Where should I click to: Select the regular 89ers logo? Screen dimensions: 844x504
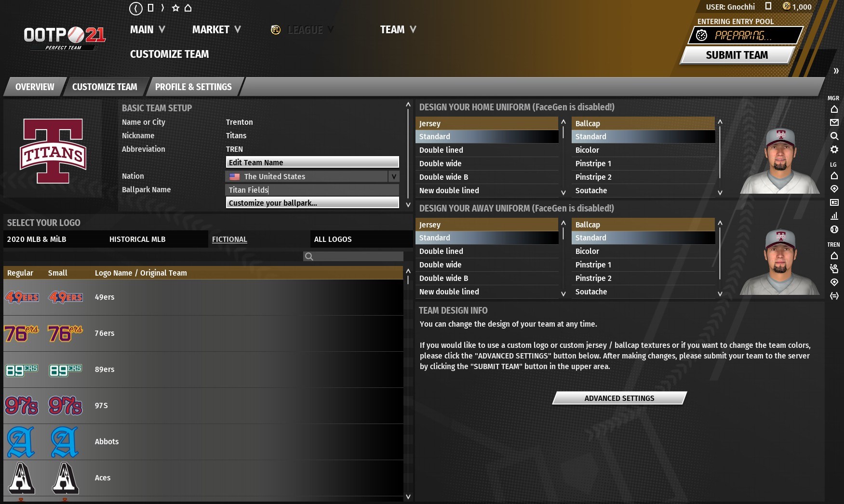pyautogui.click(x=22, y=370)
